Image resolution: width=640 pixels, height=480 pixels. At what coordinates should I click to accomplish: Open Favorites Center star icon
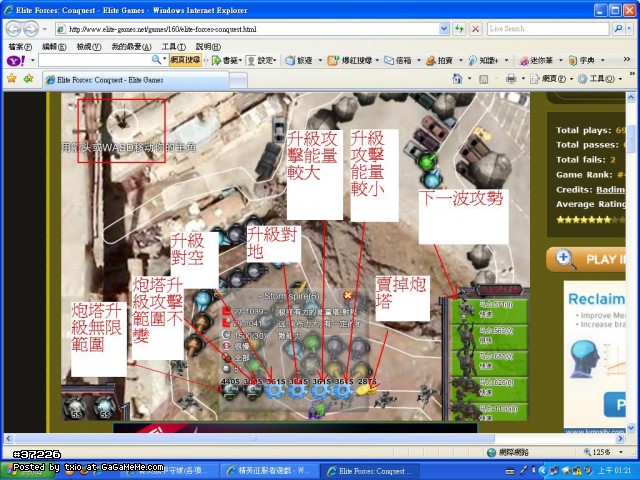(12, 78)
